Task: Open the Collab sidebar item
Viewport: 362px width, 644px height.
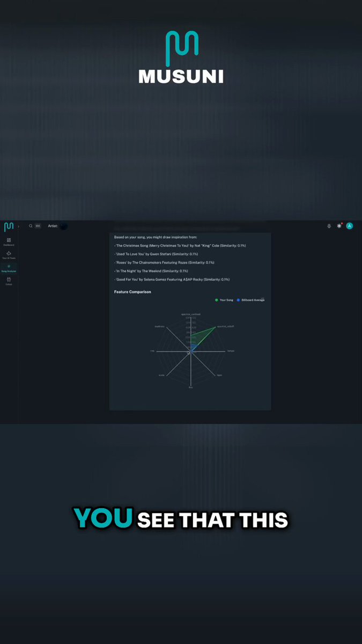Action: (x=9, y=281)
